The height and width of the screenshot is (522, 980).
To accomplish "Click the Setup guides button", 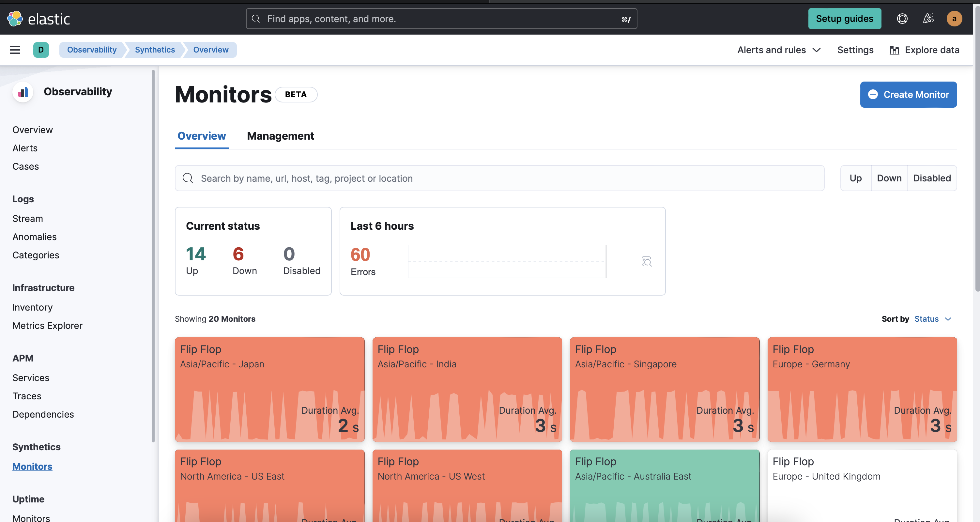I will click(844, 19).
